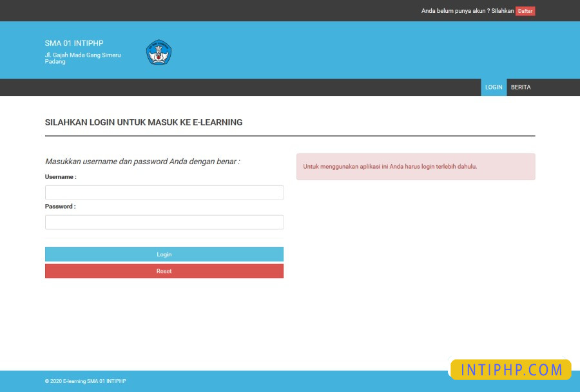Image resolution: width=580 pixels, height=392 pixels.
Task: Switch to the BERITA menu item
Action: pos(520,87)
